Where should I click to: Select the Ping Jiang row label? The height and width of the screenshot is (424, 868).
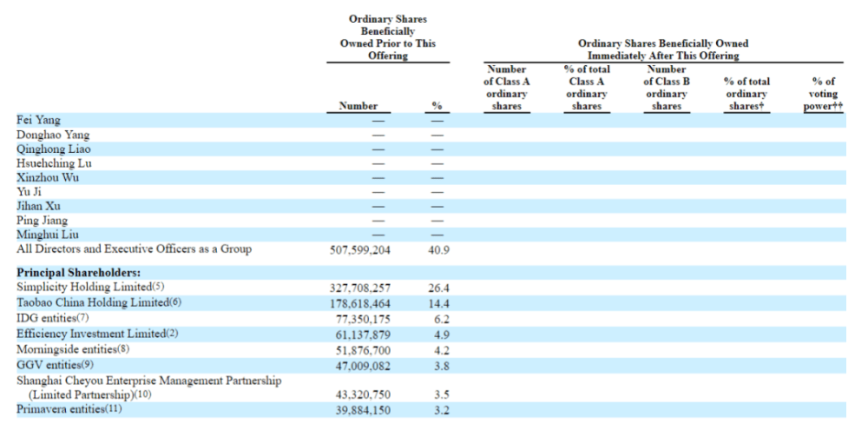click(42, 221)
